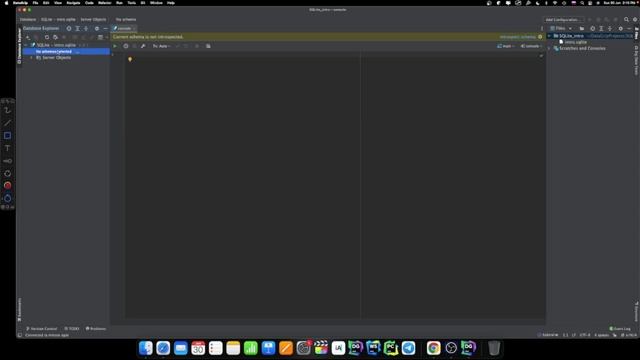The height and width of the screenshot is (360, 640).
Task: Open Safari from the Dock
Action: 163,348
